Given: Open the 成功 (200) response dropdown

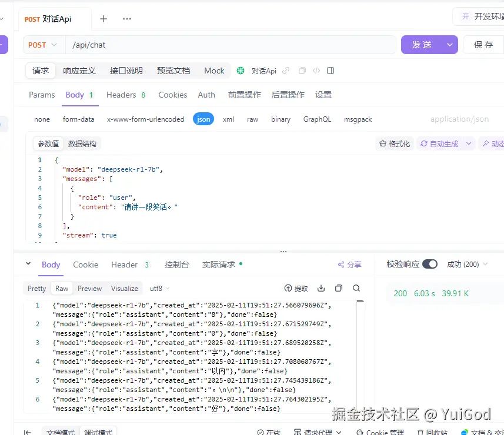Looking at the screenshot, I should pos(467,264).
